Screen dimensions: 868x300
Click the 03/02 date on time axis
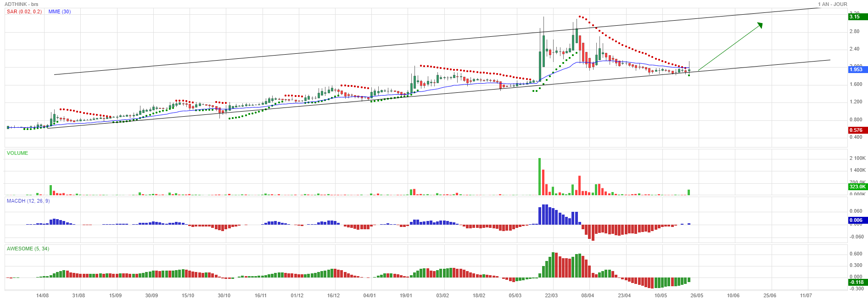[x=442, y=295]
